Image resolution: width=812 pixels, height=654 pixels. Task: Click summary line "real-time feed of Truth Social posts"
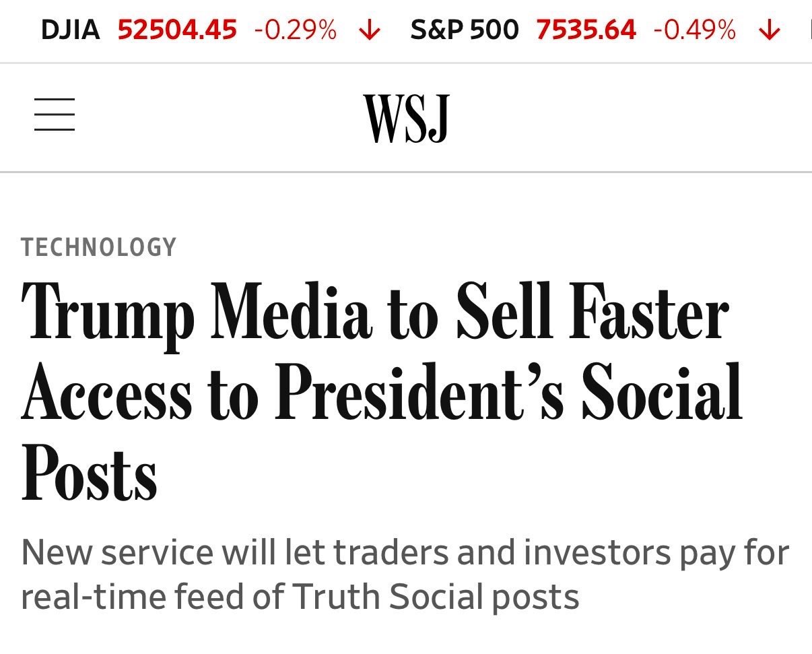(x=300, y=597)
